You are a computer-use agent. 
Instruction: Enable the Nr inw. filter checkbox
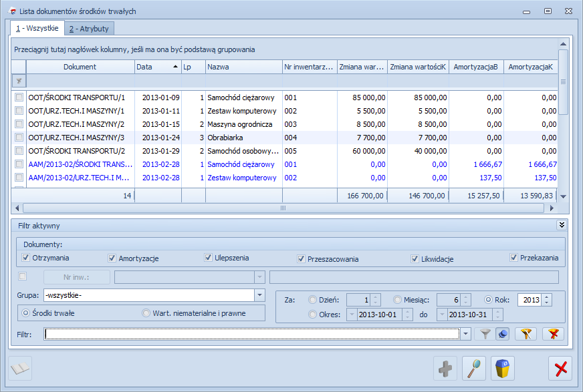pos(22,276)
